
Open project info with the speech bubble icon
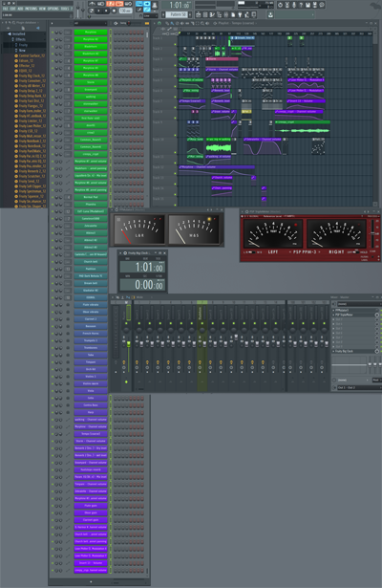pyautogui.click(x=322, y=5)
